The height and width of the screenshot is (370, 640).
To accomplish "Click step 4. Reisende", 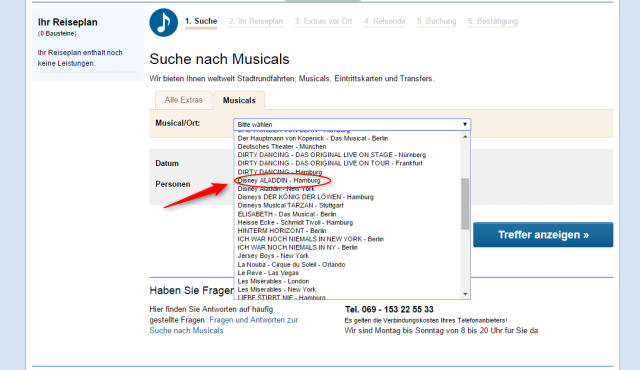I will point(384,21).
